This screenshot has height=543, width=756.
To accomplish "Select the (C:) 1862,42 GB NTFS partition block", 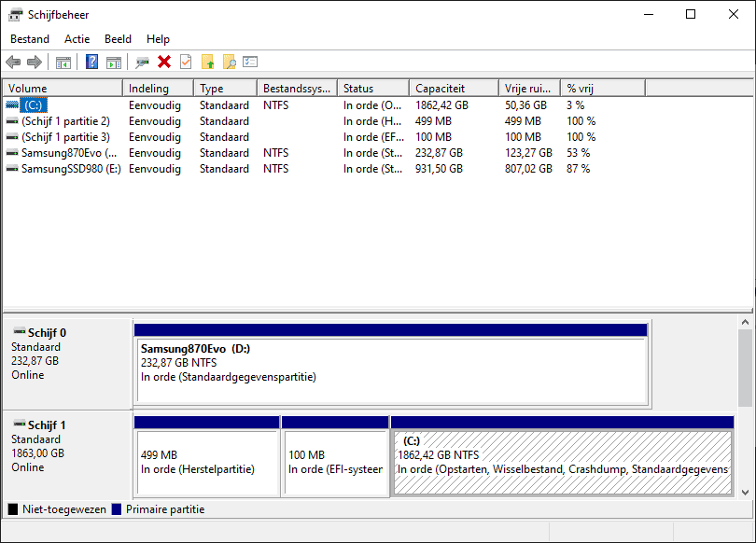I will pyautogui.click(x=562, y=456).
